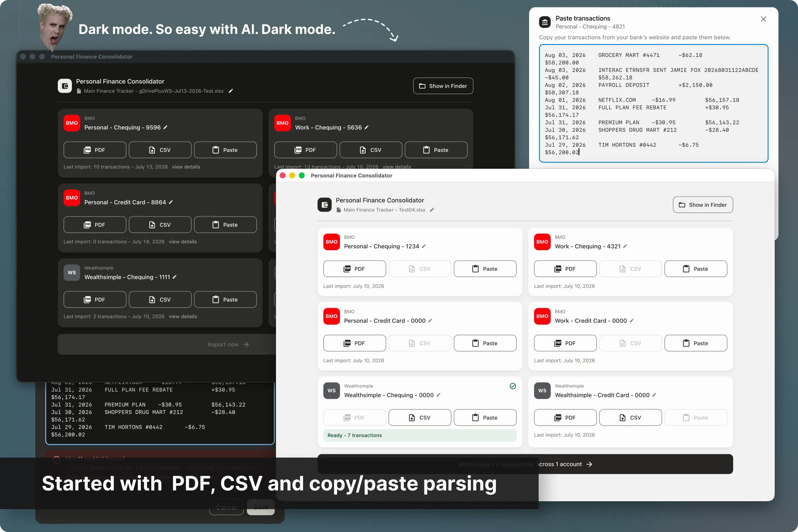The height and width of the screenshot is (532, 798).
Task: Choose CSV for Work - Chequing - 5636
Action: pyautogui.click(x=371, y=150)
